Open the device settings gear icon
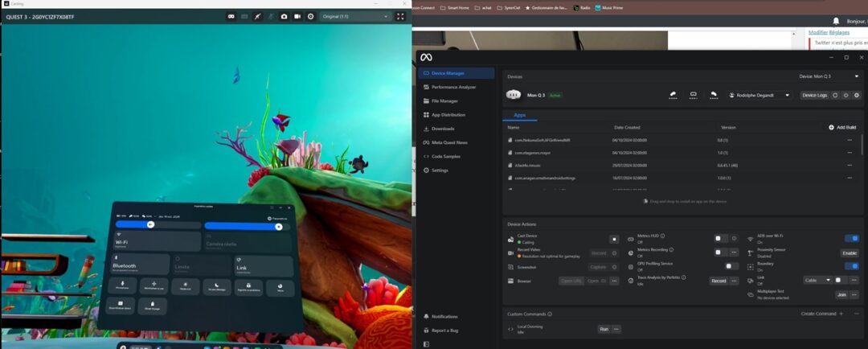The height and width of the screenshot is (349, 868). pyautogui.click(x=857, y=95)
